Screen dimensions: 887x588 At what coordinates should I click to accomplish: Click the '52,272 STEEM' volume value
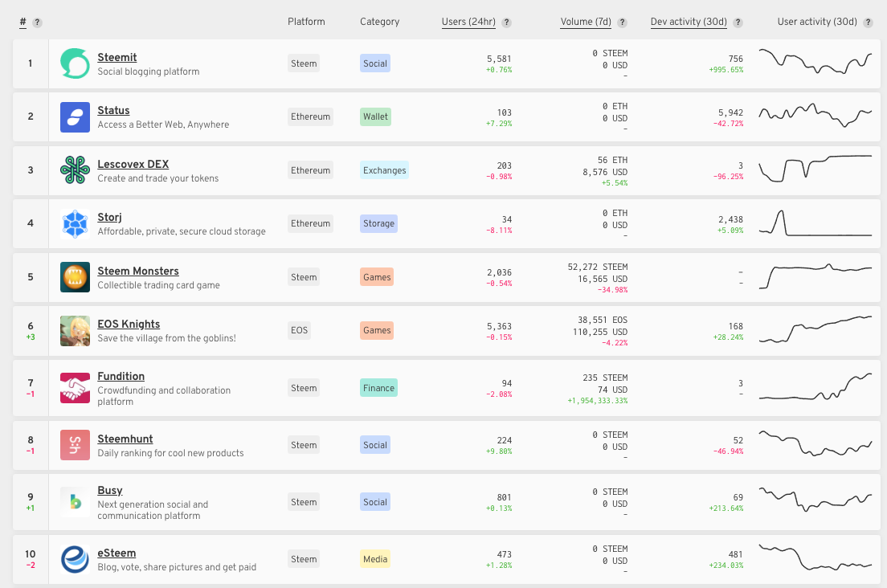[598, 267]
